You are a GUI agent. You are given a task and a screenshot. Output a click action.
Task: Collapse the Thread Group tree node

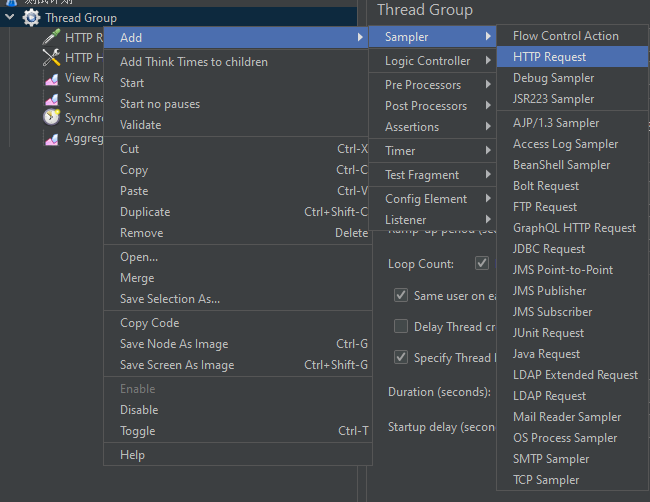pos(10,17)
